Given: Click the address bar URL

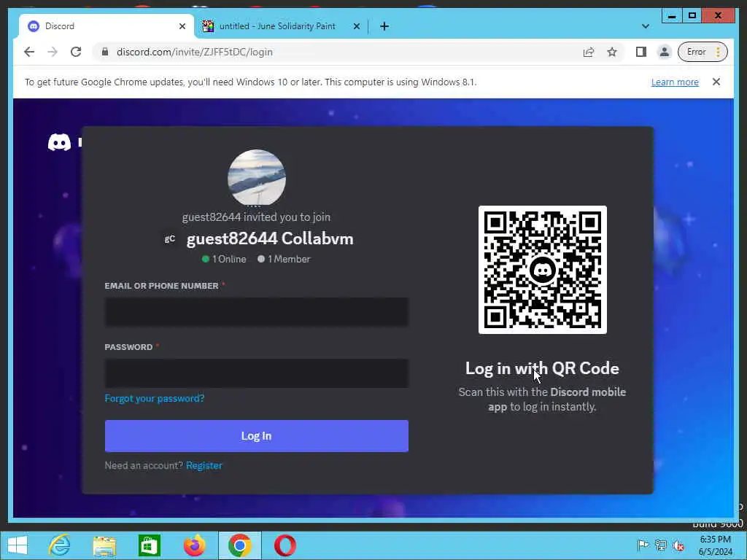Looking at the screenshot, I should click(194, 52).
